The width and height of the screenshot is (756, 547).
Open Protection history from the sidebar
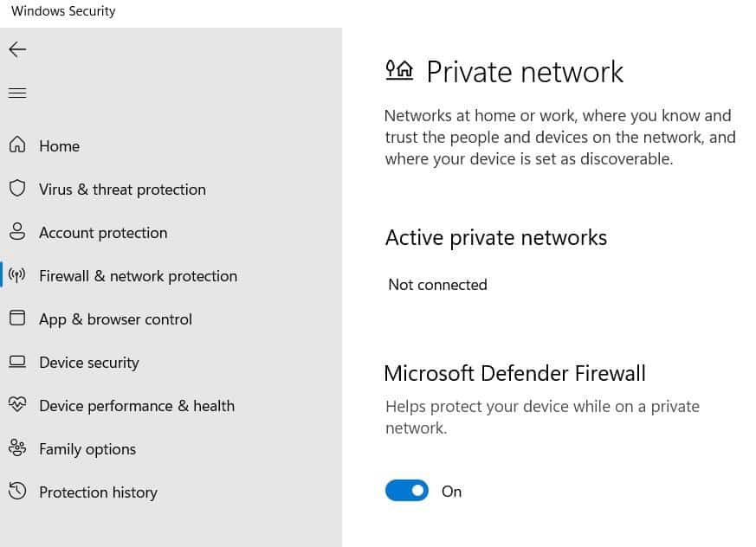[x=98, y=492]
